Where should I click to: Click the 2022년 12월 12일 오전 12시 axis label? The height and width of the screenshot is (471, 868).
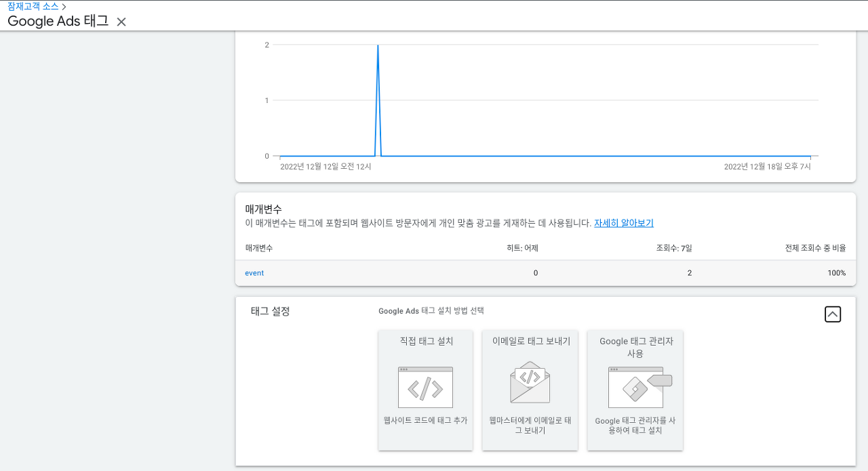coord(325,167)
